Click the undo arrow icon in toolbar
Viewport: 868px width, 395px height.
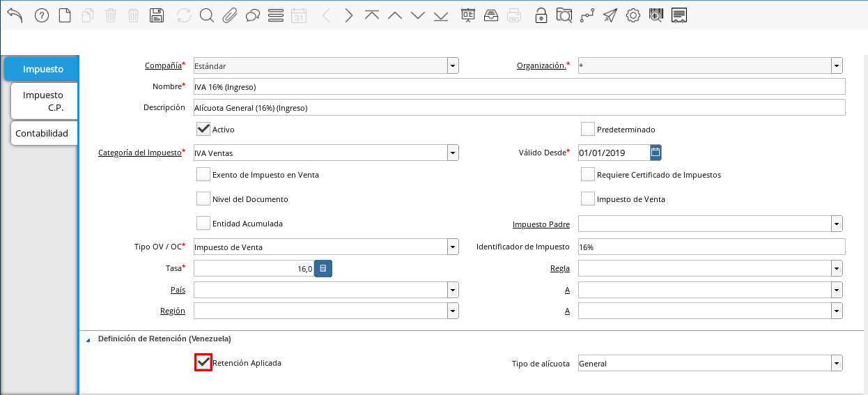point(15,15)
